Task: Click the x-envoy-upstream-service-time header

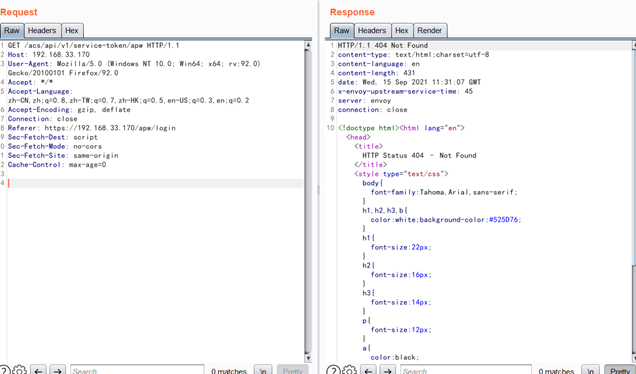Action: click(x=405, y=91)
